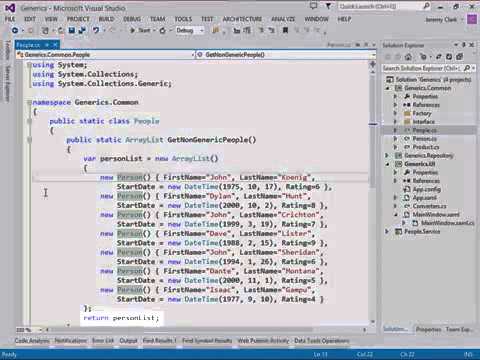
Task: Open the Generics.Common.People class dropdown
Action: 106,55
